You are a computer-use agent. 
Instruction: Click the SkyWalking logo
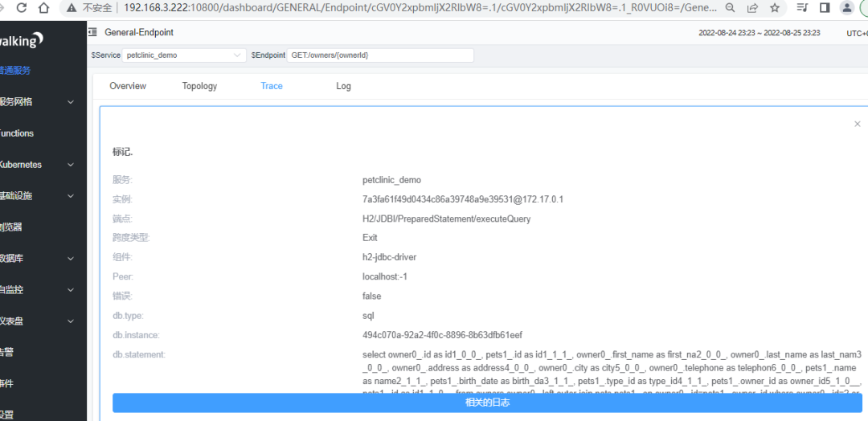pos(23,40)
